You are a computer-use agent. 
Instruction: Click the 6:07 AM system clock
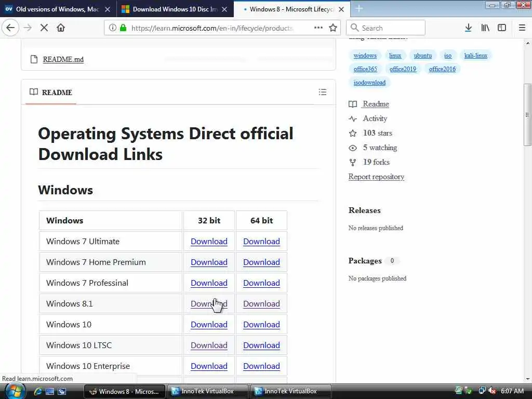tap(512, 391)
